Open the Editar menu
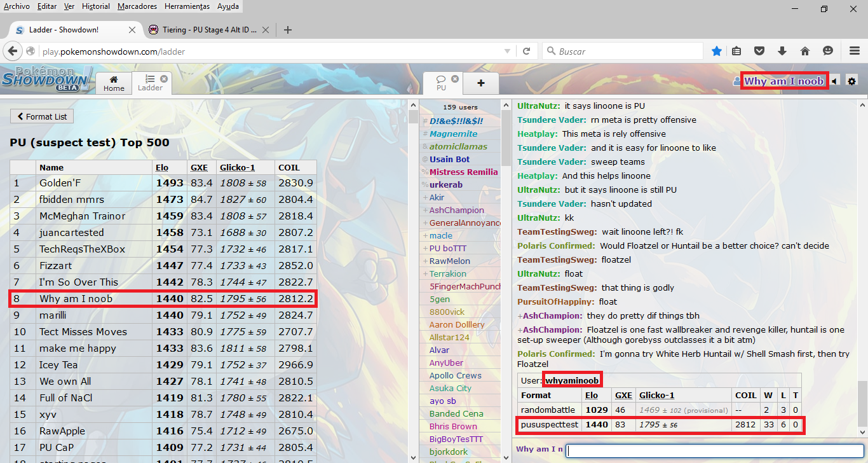This screenshot has width=868, height=463. pos(47,6)
